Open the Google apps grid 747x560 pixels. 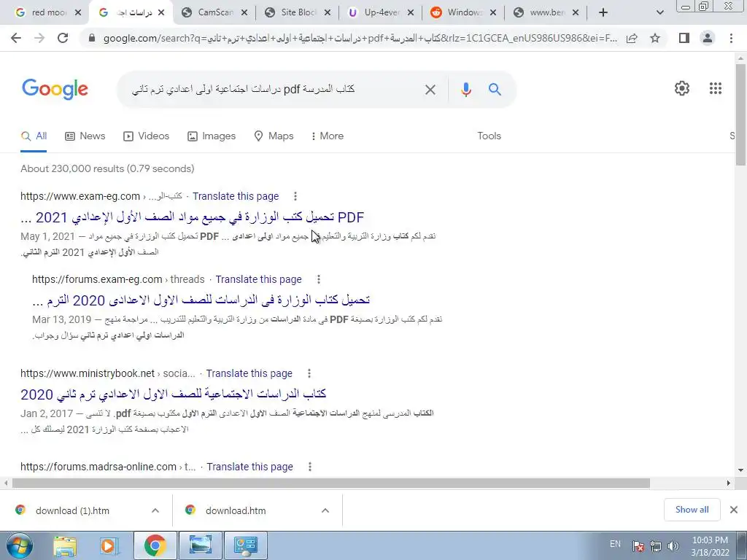click(716, 88)
